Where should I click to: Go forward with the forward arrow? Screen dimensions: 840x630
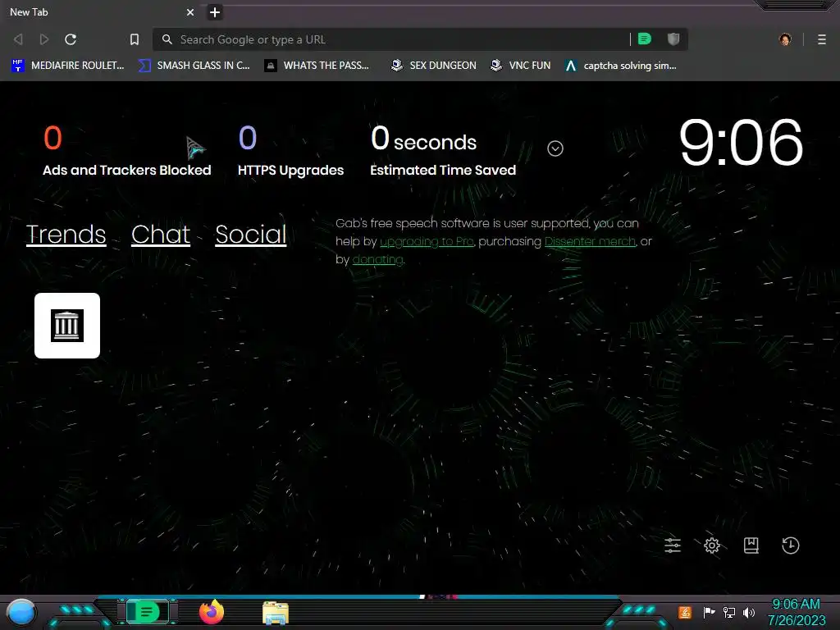44,39
